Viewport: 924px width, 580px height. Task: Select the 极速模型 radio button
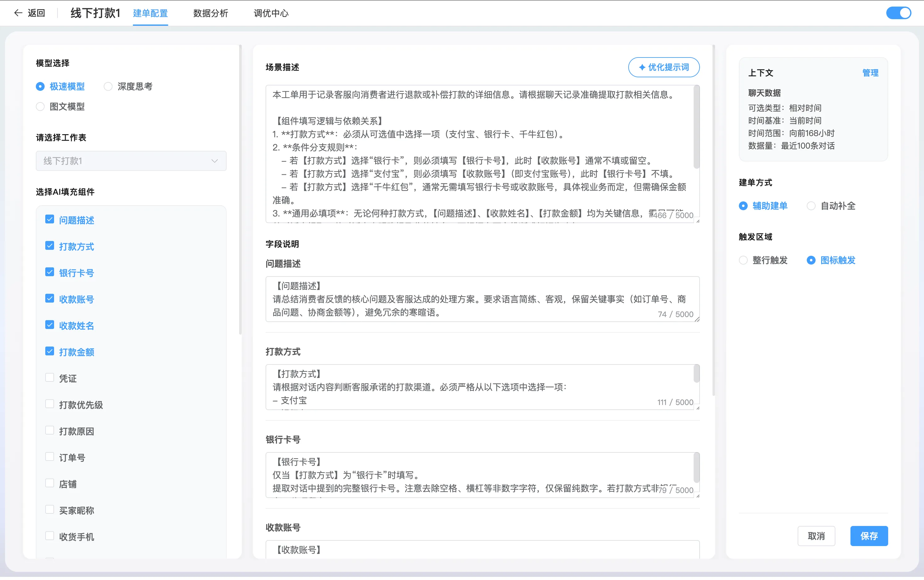tap(40, 87)
